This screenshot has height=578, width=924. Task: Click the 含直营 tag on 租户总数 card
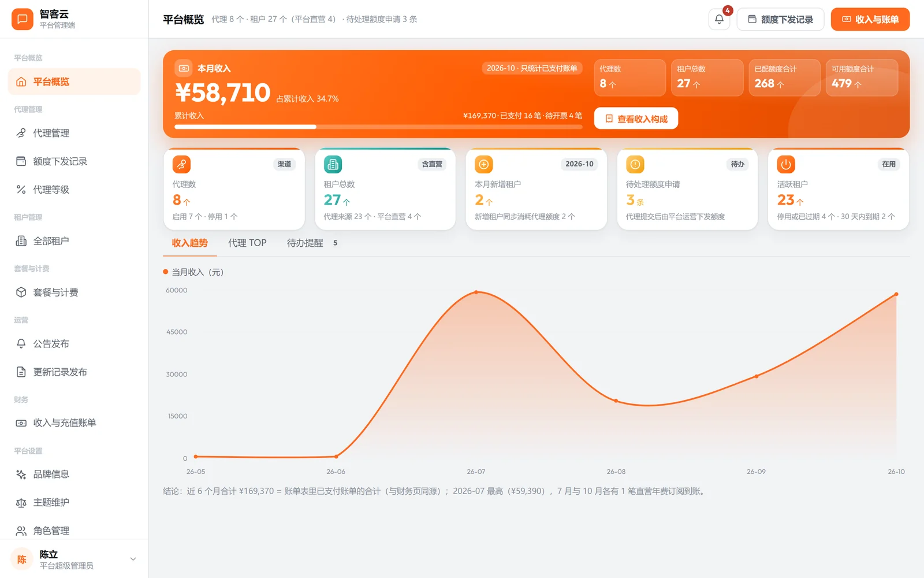(x=432, y=164)
